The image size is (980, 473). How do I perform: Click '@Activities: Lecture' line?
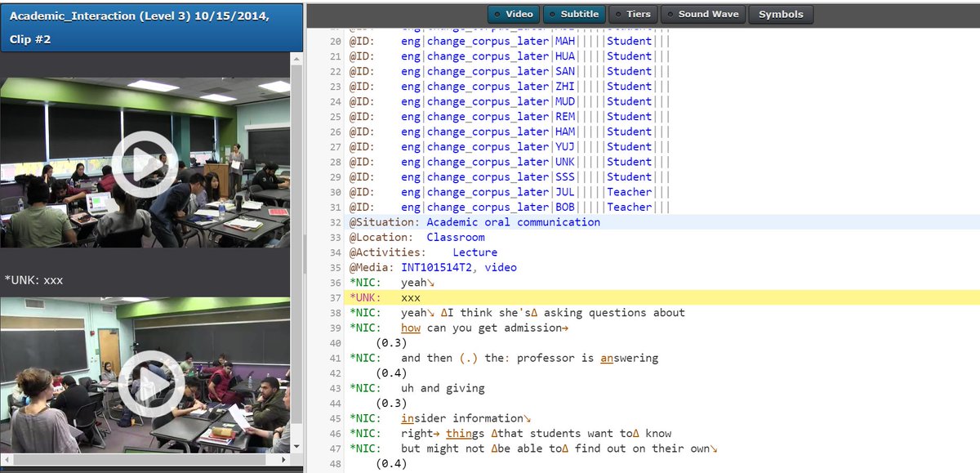coord(423,252)
